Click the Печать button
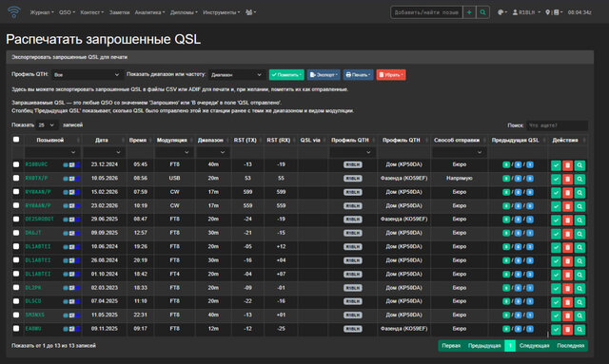The width and height of the screenshot is (609, 364). click(358, 75)
